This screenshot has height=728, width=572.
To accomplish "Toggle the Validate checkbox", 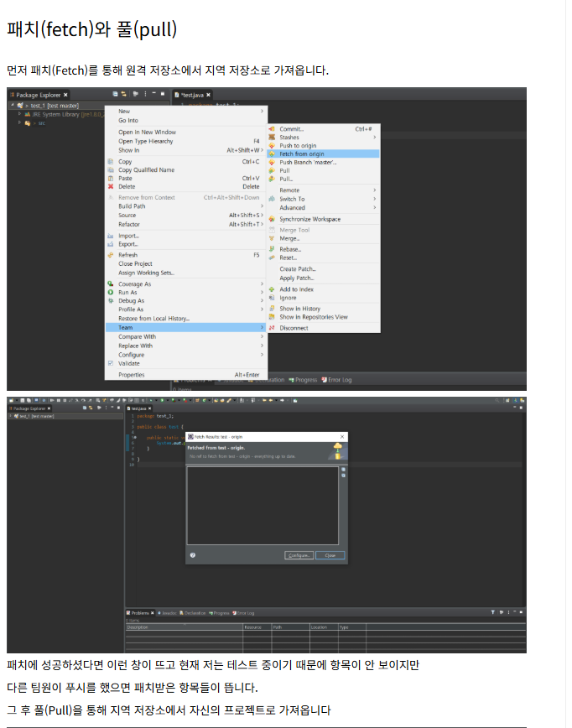I will [x=111, y=363].
